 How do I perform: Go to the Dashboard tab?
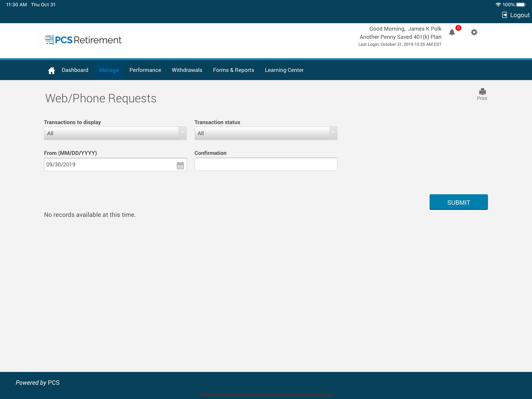(75, 70)
